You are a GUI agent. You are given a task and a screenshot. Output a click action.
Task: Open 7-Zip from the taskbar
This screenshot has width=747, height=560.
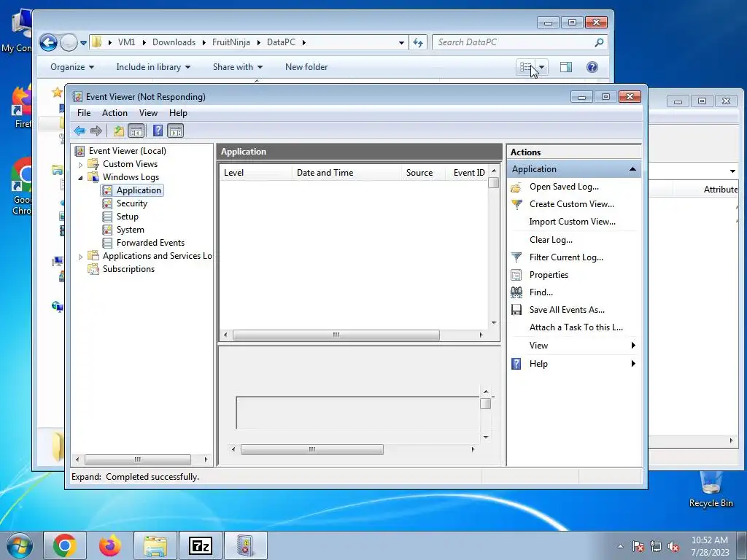pos(200,545)
